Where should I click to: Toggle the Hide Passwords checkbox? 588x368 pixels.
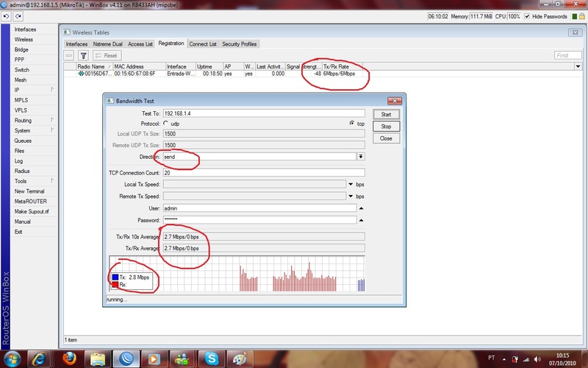pyautogui.click(x=527, y=16)
